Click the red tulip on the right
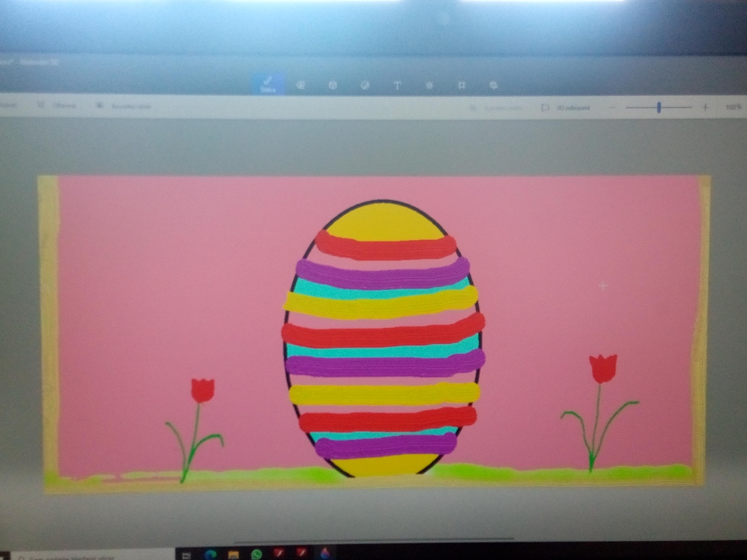 603,368
